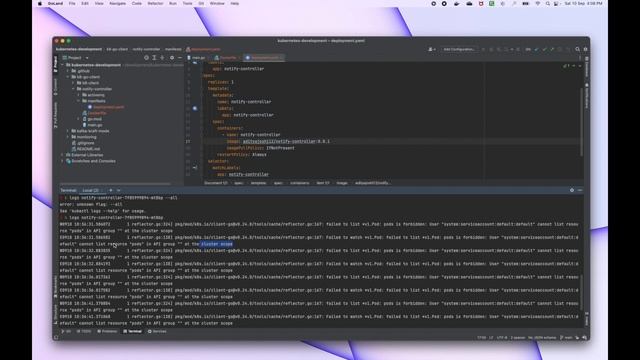Click Git Commit checkmark icon
The height and width of the screenshot is (360, 640).
click(544, 49)
